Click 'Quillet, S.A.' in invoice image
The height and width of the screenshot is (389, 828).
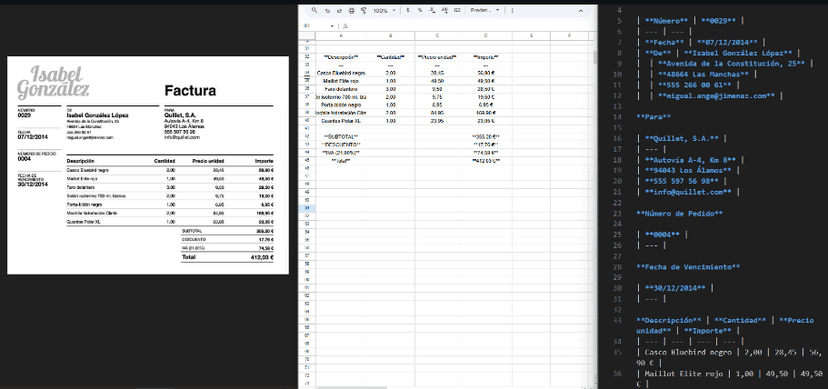tap(179, 115)
